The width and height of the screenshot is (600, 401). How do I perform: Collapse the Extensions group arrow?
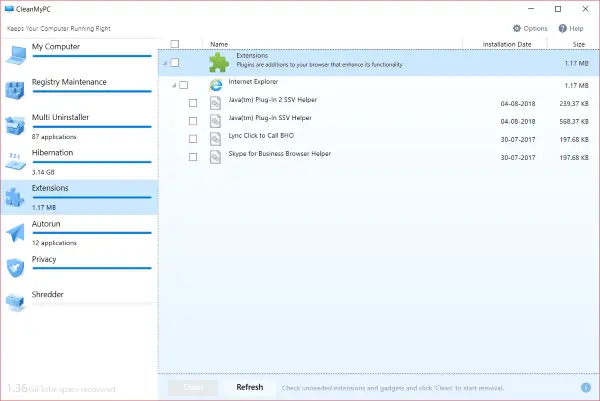pyautogui.click(x=165, y=63)
